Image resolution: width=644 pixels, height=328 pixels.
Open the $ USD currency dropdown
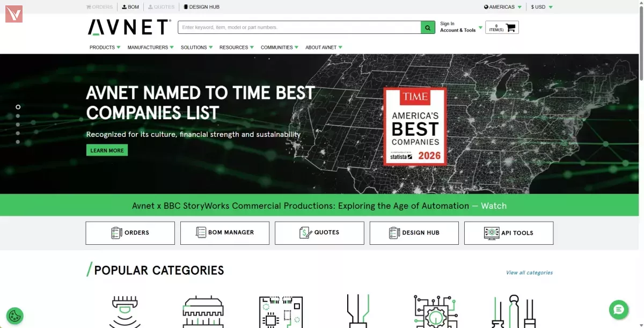[x=541, y=7]
